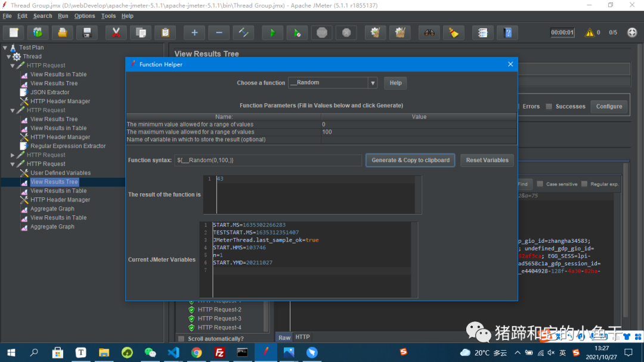Click the Collapse all minus icon
The image size is (644, 362).
pos(219,32)
